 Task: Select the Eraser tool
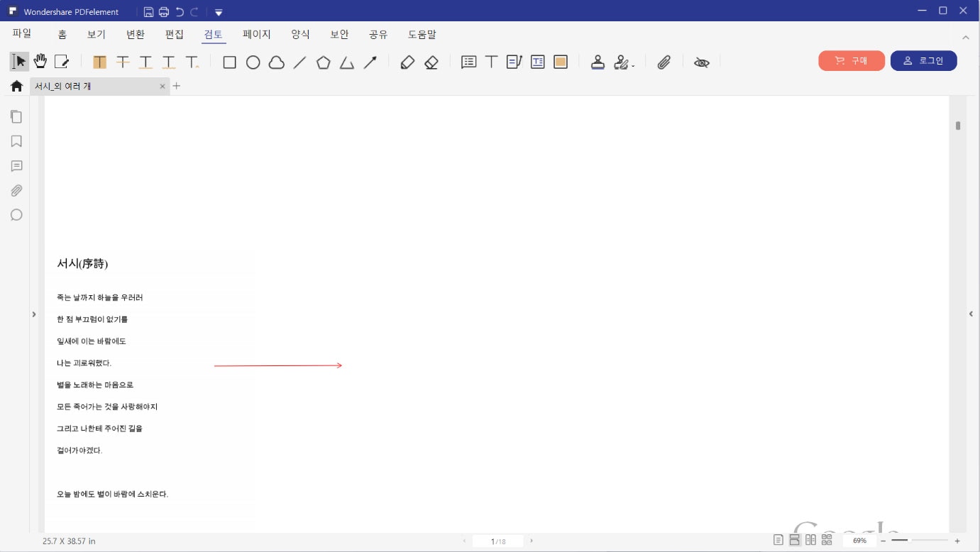[x=431, y=62]
